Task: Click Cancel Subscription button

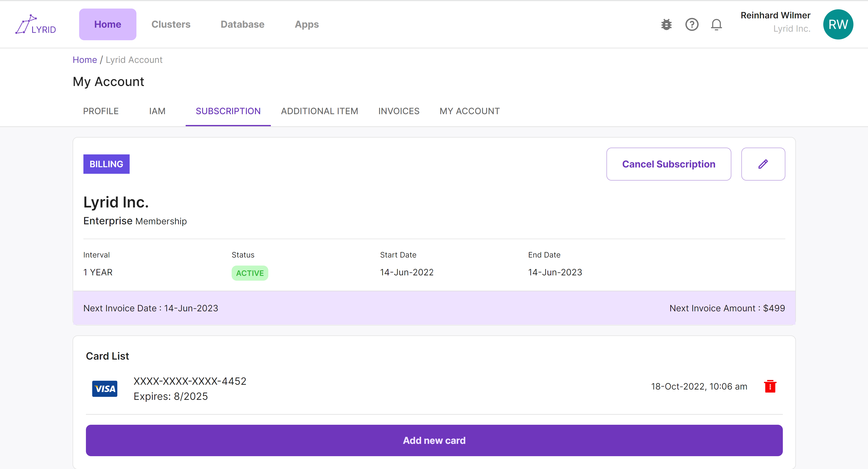Action: pos(669,164)
